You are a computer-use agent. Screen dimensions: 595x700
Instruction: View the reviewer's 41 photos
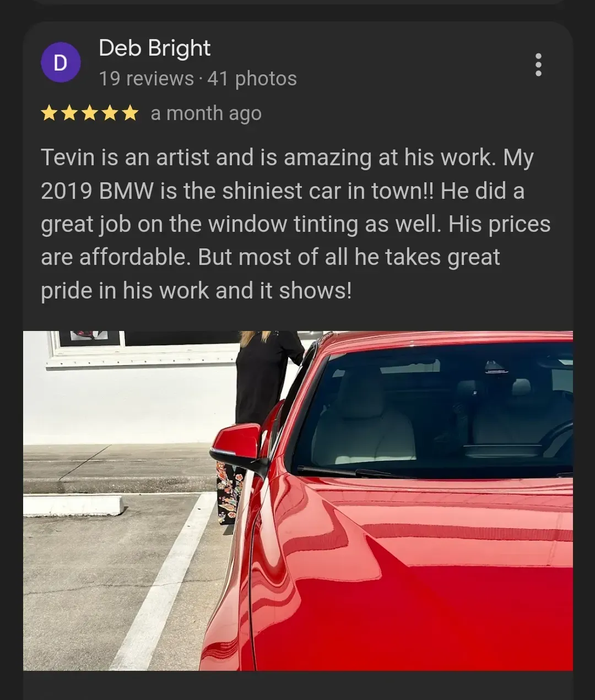(252, 79)
